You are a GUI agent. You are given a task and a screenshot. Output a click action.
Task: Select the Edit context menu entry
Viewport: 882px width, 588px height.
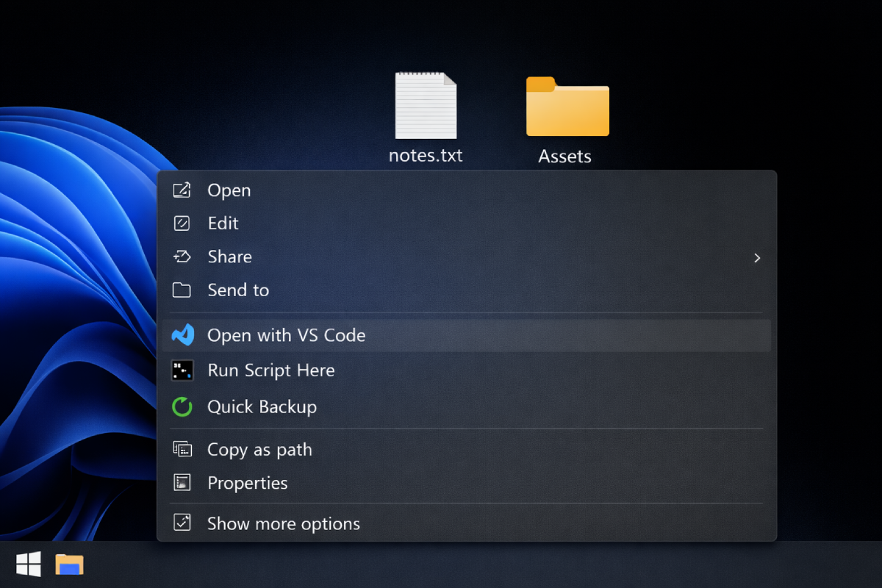[x=223, y=223]
